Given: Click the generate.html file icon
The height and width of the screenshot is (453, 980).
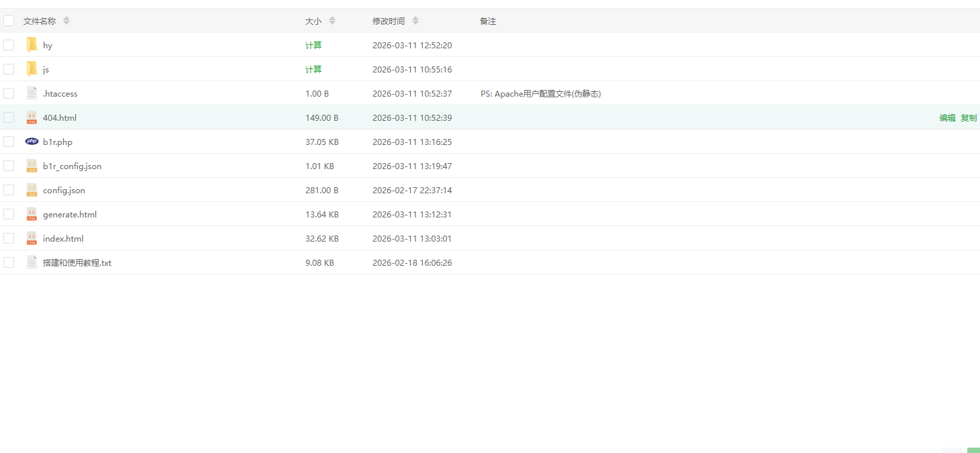Looking at the screenshot, I should [x=32, y=214].
